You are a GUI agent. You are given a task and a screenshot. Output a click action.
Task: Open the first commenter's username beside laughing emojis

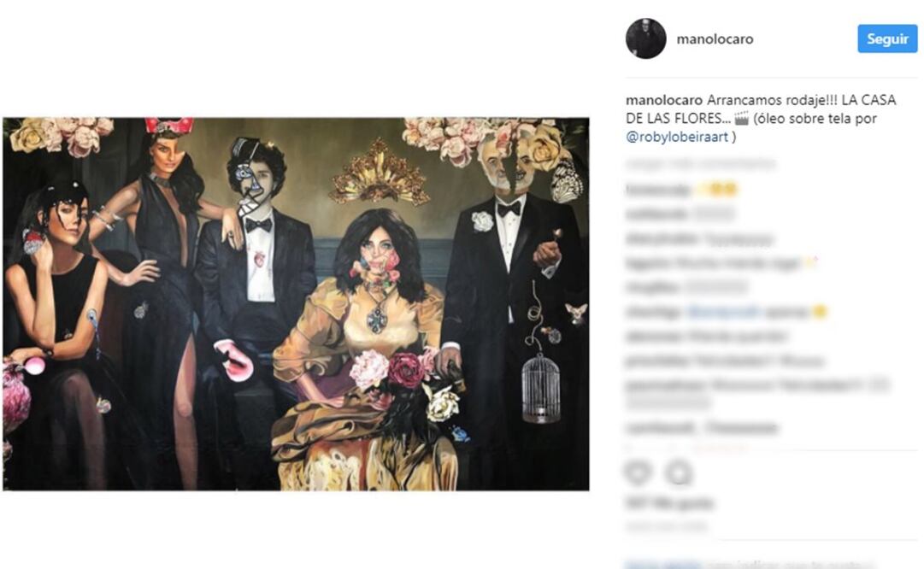coord(657,190)
